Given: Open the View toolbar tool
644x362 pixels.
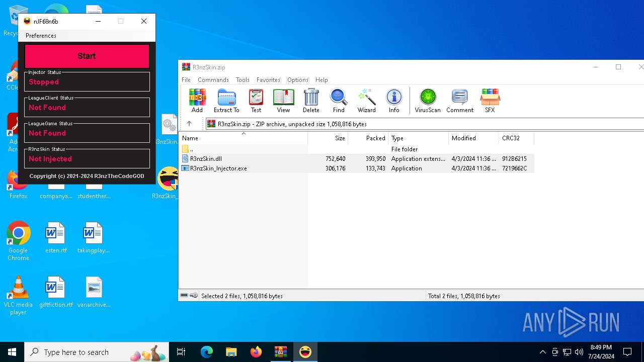Looking at the screenshot, I should click(x=283, y=101).
